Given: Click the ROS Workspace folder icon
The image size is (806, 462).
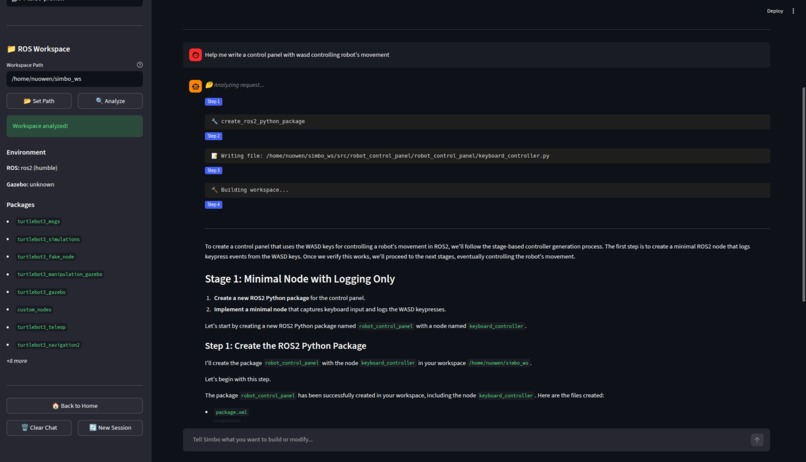Looking at the screenshot, I should tap(11, 49).
